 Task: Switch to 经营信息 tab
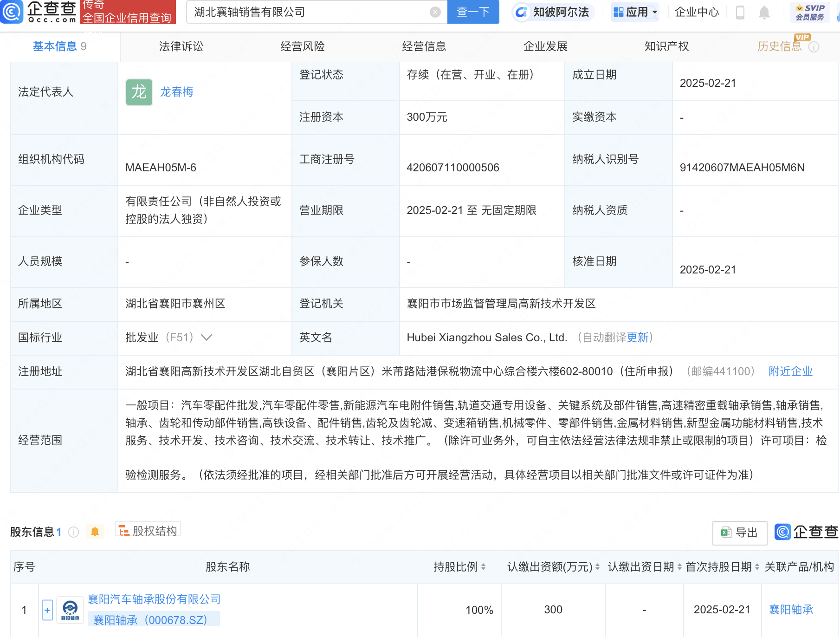coord(424,46)
